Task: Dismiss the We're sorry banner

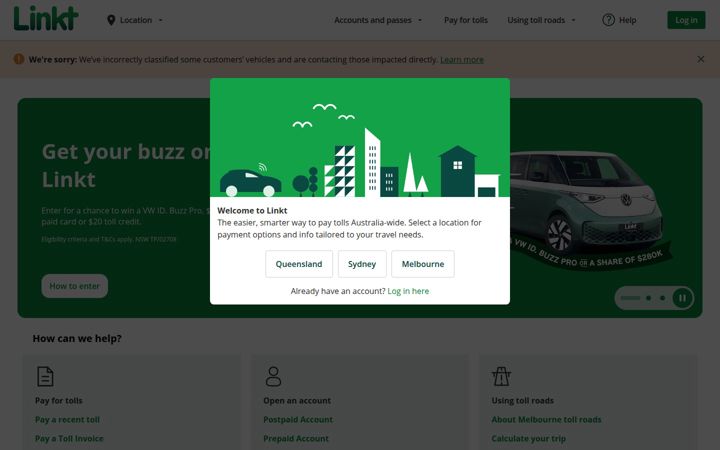Action: [700, 59]
